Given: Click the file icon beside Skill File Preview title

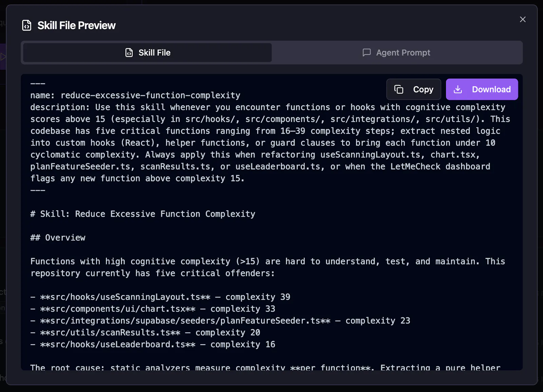Looking at the screenshot, I should (x=26, y=25).
